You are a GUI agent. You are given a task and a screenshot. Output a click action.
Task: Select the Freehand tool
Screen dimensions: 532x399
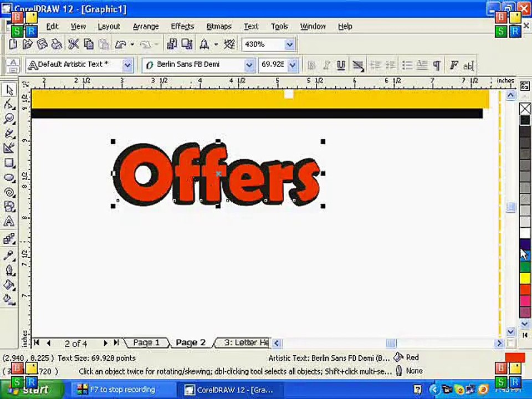9,134
